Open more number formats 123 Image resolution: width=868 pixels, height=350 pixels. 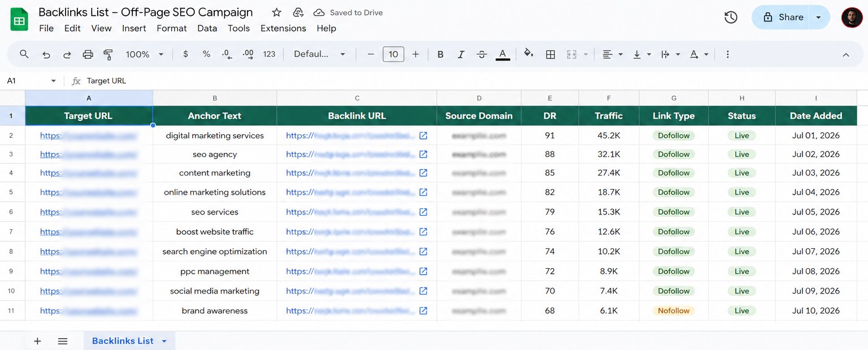coord(269,54)
